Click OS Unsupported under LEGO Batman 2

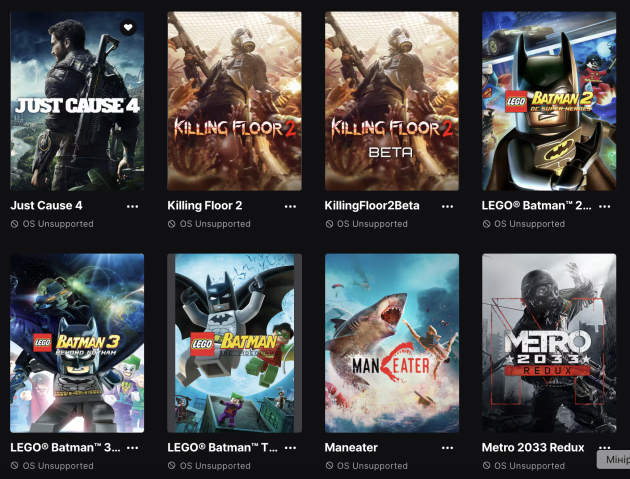point(524,224)
